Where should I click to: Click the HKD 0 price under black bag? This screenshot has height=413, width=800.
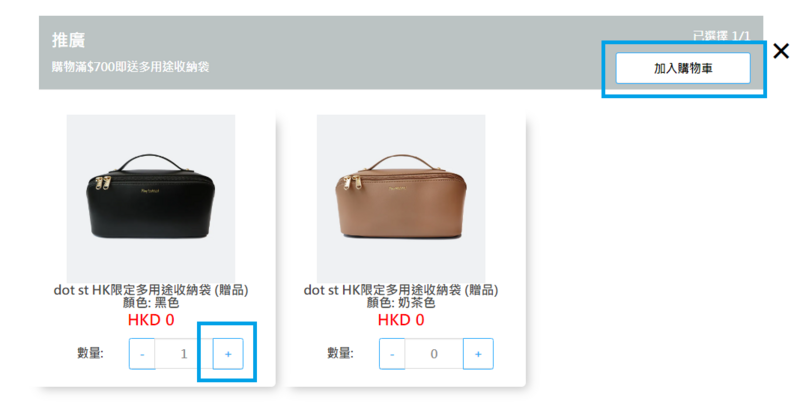tap(151, 320)
